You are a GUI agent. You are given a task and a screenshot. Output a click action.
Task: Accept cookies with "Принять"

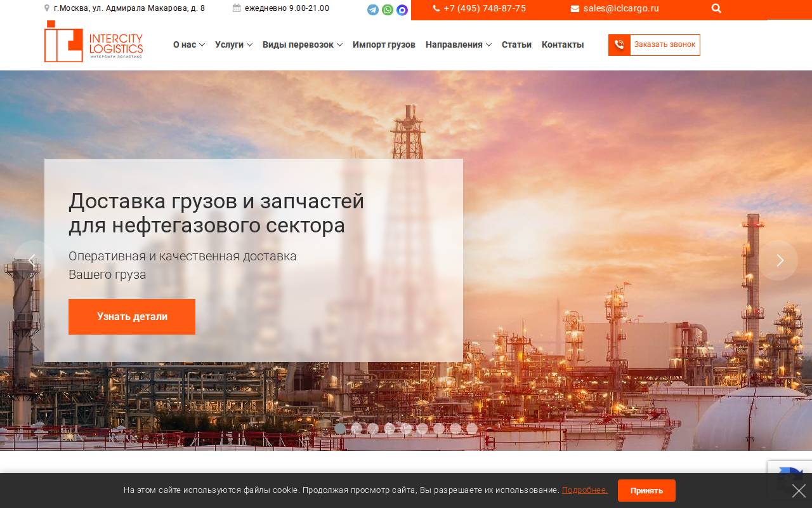pos(646,491)
